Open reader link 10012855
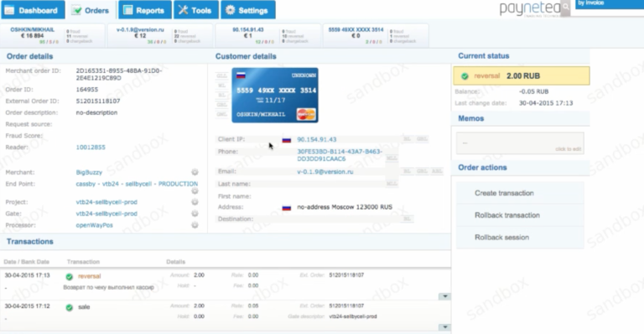Viewport: 644px width, 334px height. (91, 147)
